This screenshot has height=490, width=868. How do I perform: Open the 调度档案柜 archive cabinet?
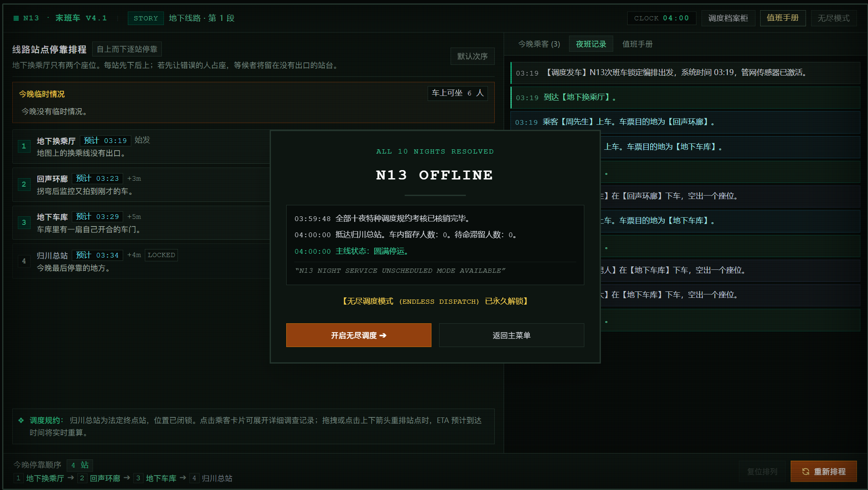click(728, 18)
